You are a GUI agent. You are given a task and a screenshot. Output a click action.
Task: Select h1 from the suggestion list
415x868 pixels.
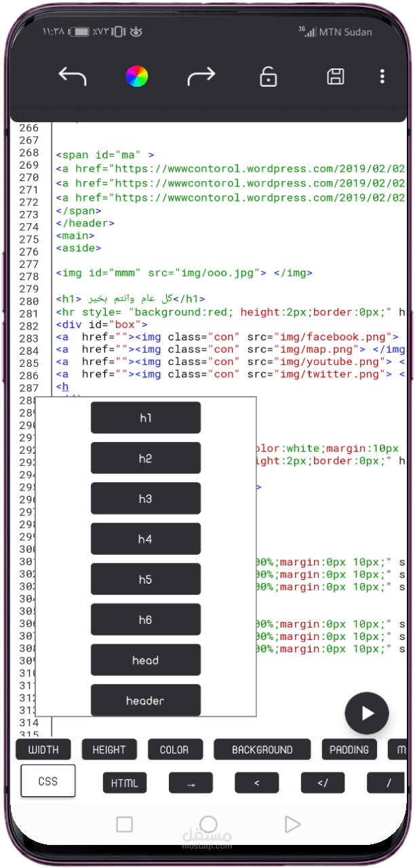click(146, 418)
